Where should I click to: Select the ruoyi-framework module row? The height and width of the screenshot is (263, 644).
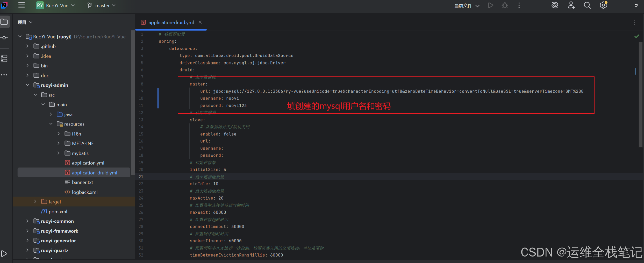click(74, 231)
